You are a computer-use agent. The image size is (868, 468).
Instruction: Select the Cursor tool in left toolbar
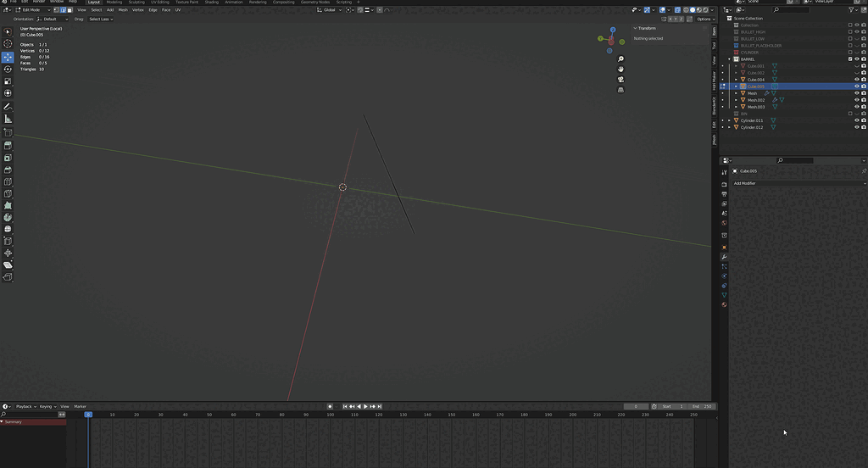pos(8,44)
